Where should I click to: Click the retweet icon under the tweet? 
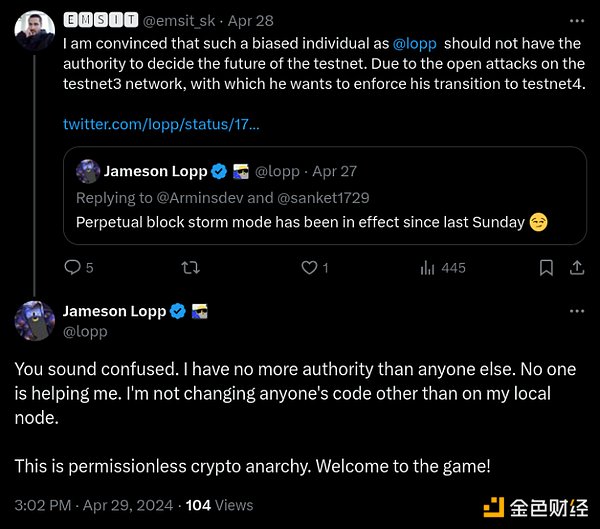(x=188, y=267)
